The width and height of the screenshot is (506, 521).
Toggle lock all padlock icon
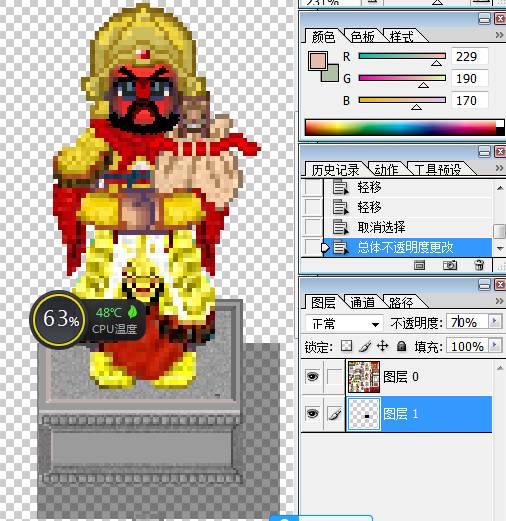pos(402,346)
